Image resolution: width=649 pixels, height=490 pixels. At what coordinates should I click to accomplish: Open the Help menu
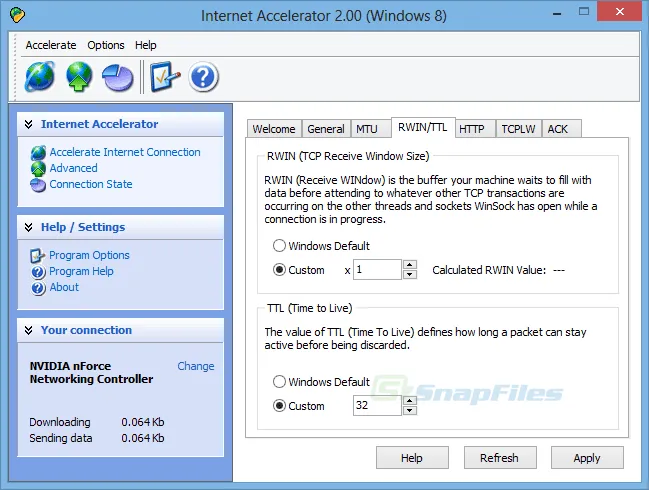pos(146,45)
